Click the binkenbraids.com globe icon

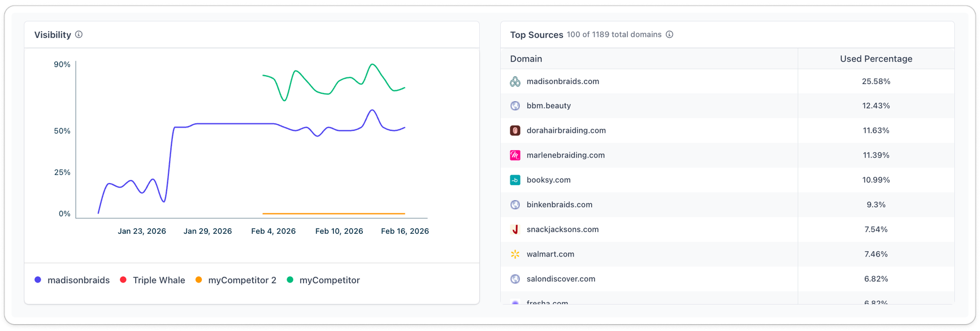[515, 204]
